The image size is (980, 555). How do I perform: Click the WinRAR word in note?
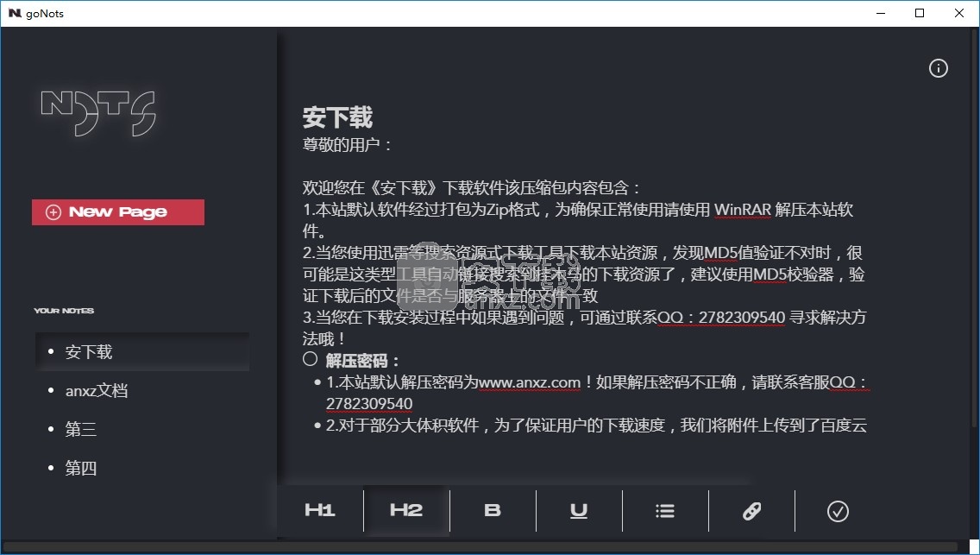pos(743,210)
